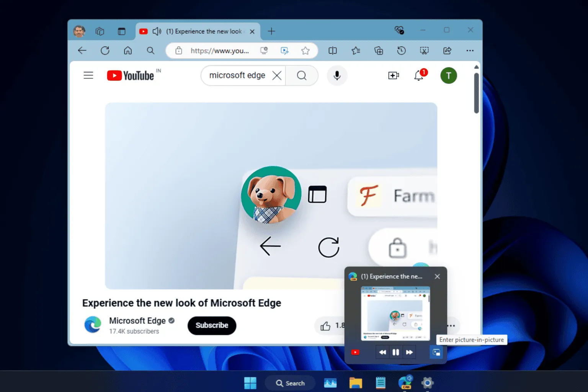Click the address bar picture-in-picture icon
Screen dimensions: 588x392
284,51
